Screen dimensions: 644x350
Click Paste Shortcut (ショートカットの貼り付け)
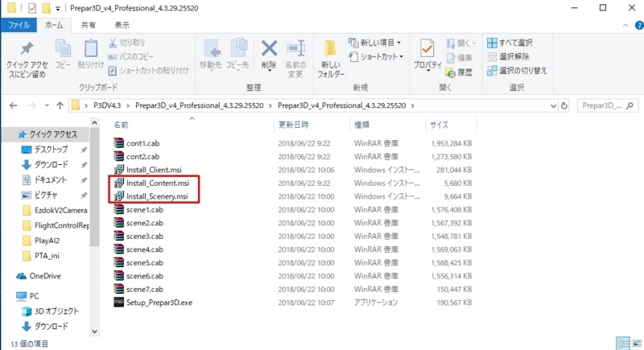(148, 71)
